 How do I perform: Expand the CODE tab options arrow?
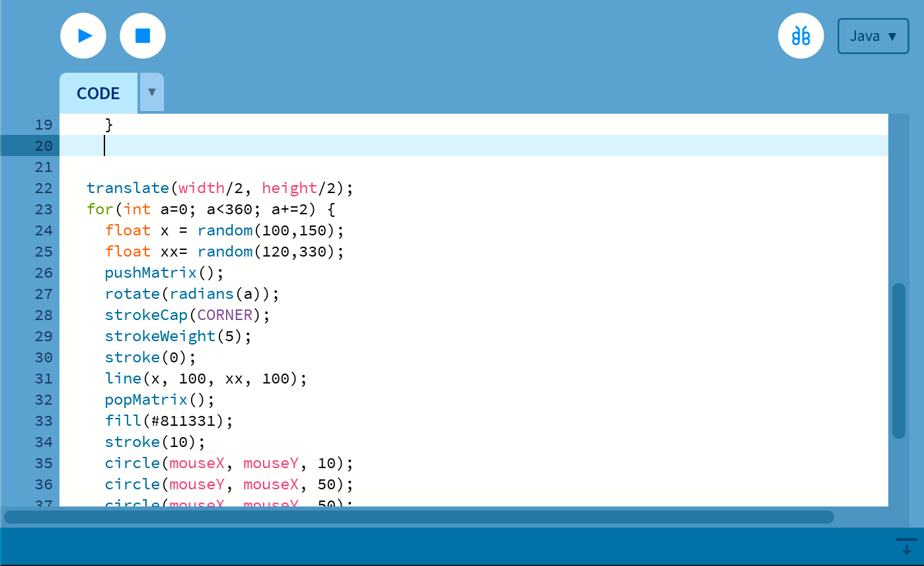point(151,93)
